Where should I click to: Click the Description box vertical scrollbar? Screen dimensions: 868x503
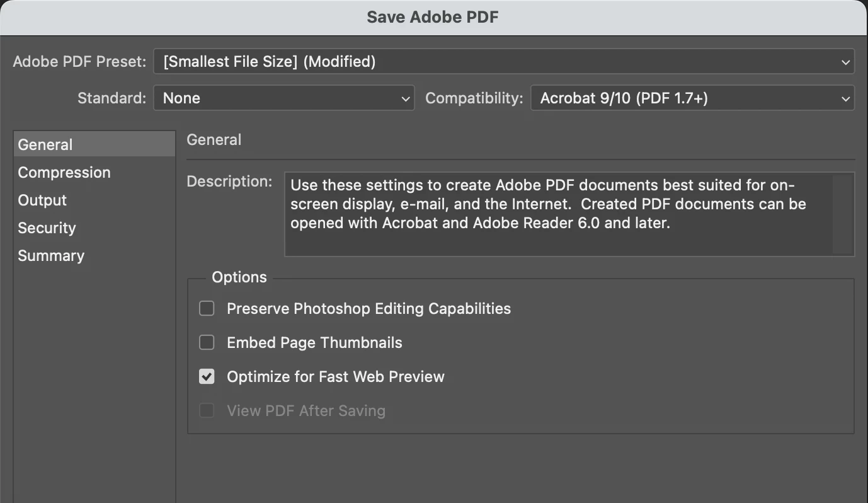pyautogui.click(x=842, y=214)
